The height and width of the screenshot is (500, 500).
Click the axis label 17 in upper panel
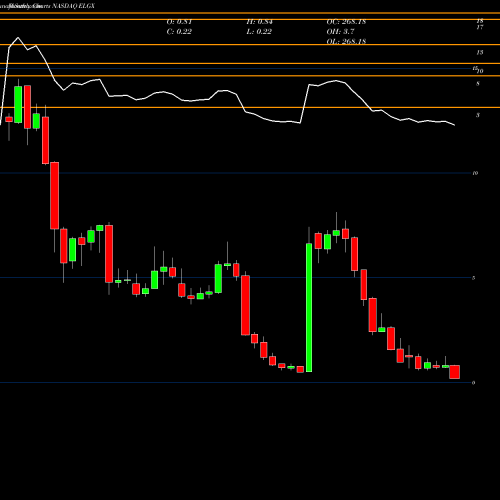(x=480, y=27)
